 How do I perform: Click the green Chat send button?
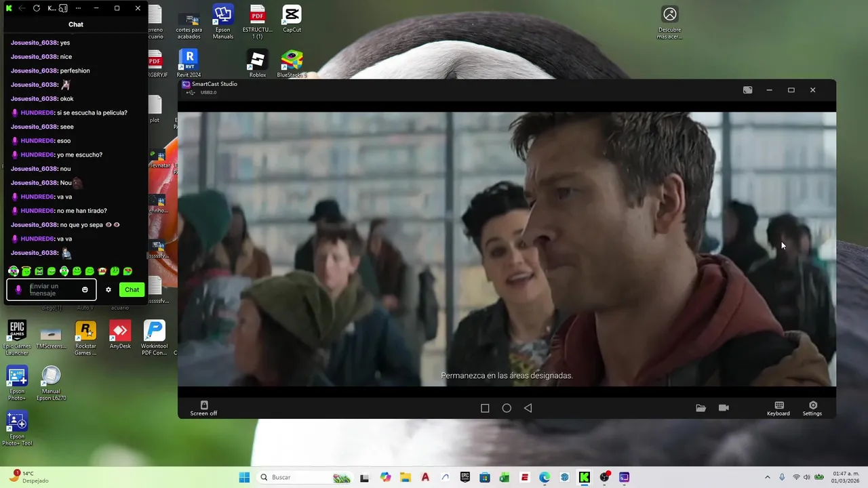click(132, 289)
